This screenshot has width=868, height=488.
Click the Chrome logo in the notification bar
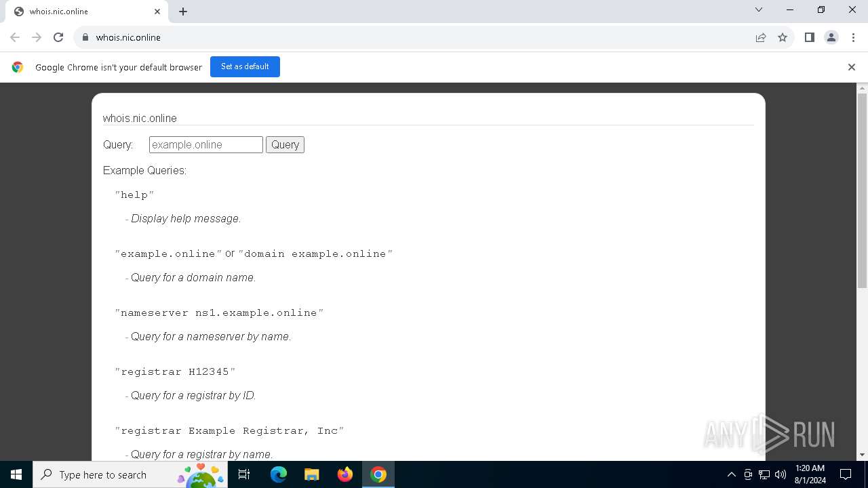(x=18, y=67)
